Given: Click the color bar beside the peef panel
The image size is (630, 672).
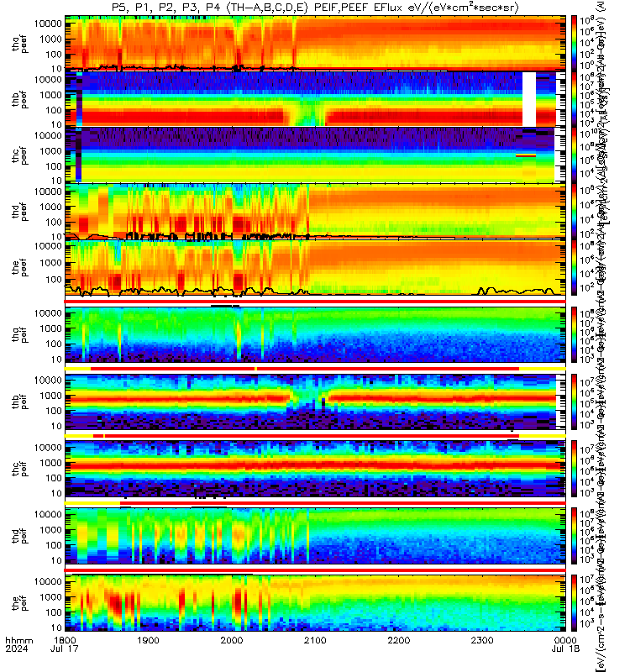Looking at the screenshot, I should click(574, 267).
